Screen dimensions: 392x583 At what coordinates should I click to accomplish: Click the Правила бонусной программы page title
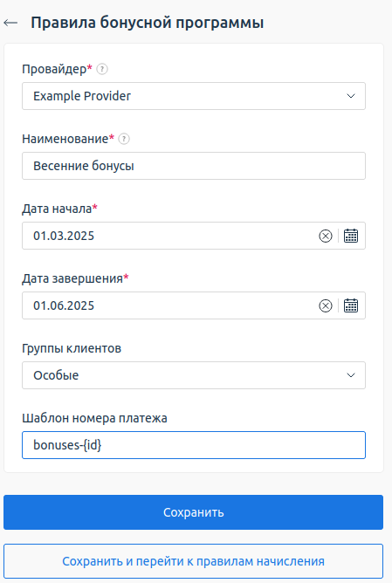click(148, 23)
